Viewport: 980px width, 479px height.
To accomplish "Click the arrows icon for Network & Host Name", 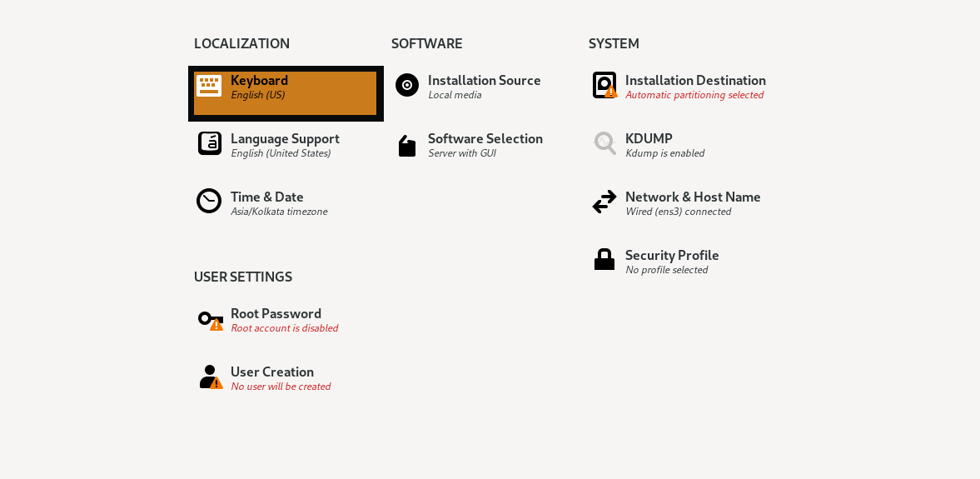I will tap(604, 202).
